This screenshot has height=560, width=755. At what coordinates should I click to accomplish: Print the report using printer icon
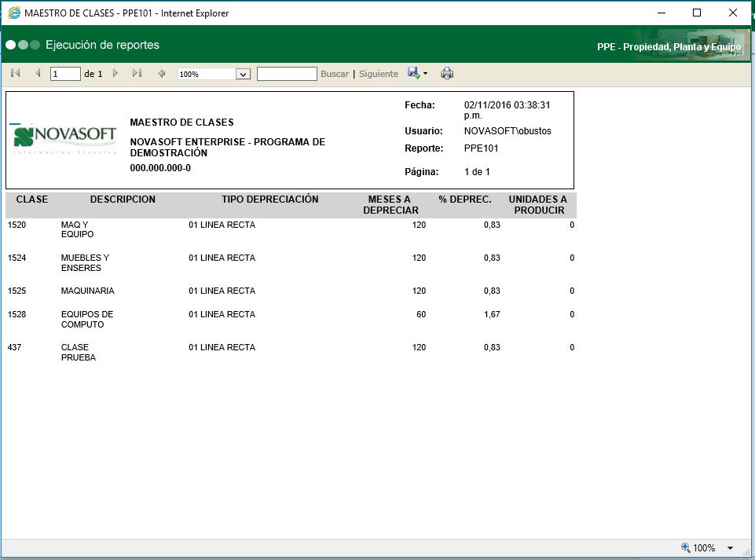click(447, 74)
